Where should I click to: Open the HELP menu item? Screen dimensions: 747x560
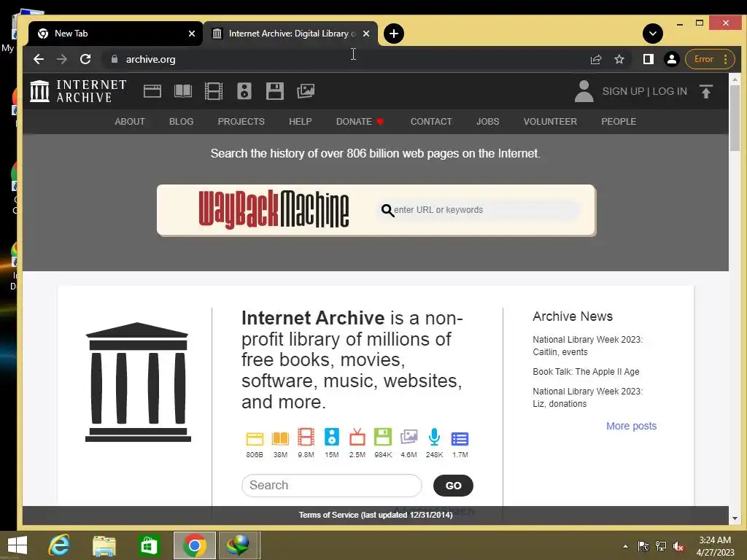point(300,122)
